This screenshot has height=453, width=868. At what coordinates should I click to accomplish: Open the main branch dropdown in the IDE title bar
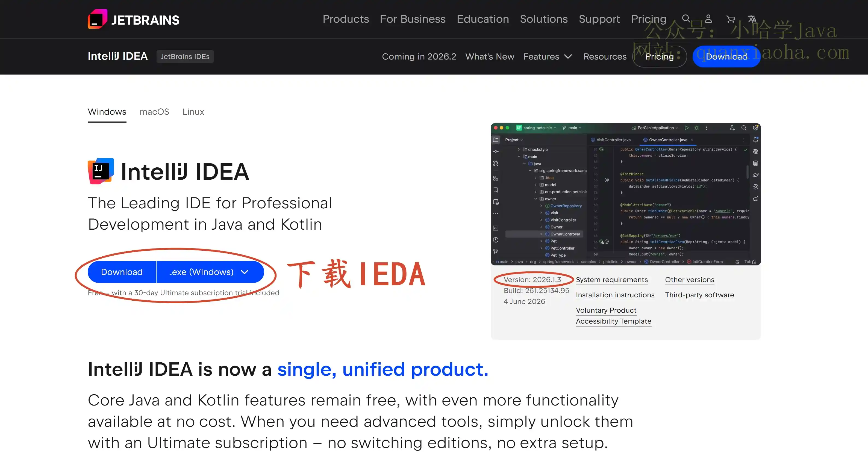[572, 128]
